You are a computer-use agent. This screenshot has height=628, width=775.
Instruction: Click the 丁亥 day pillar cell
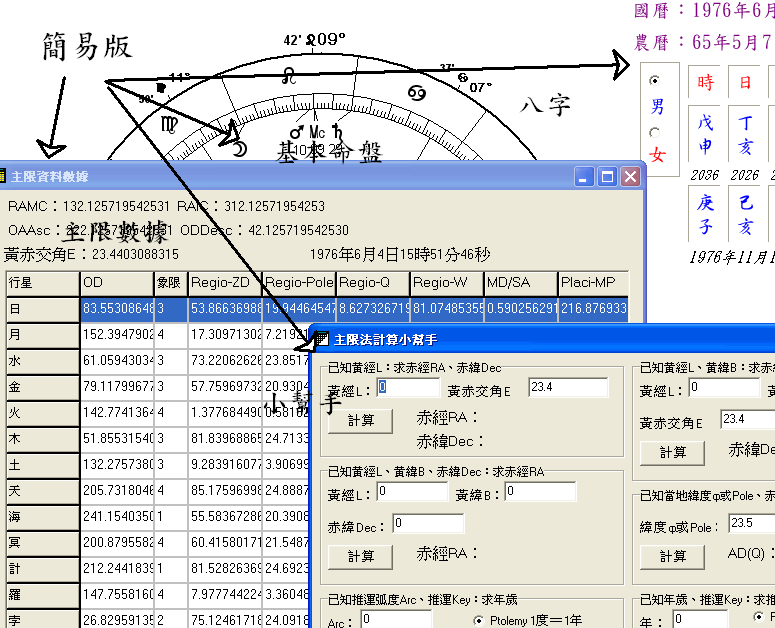(x=745, y=134)
